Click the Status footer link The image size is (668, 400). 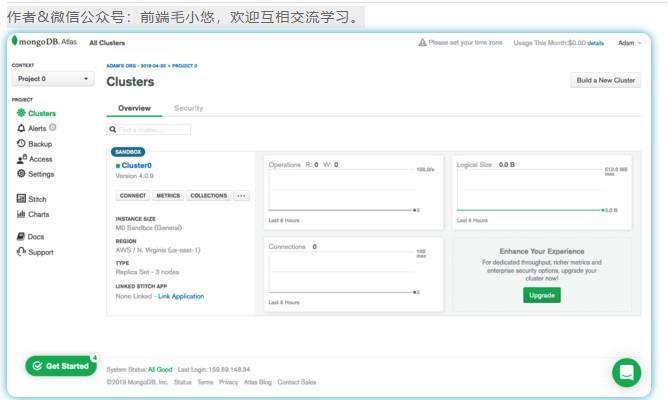(183, 382)
